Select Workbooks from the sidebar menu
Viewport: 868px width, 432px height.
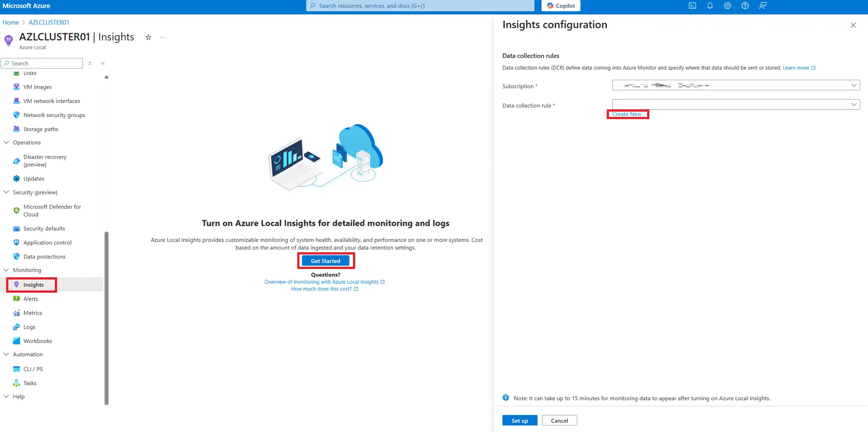(37, 341)
